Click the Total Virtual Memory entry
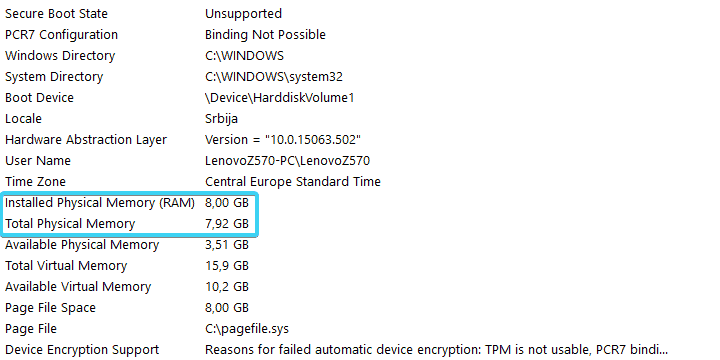The image size is (720, 360). tap(360, 266)
